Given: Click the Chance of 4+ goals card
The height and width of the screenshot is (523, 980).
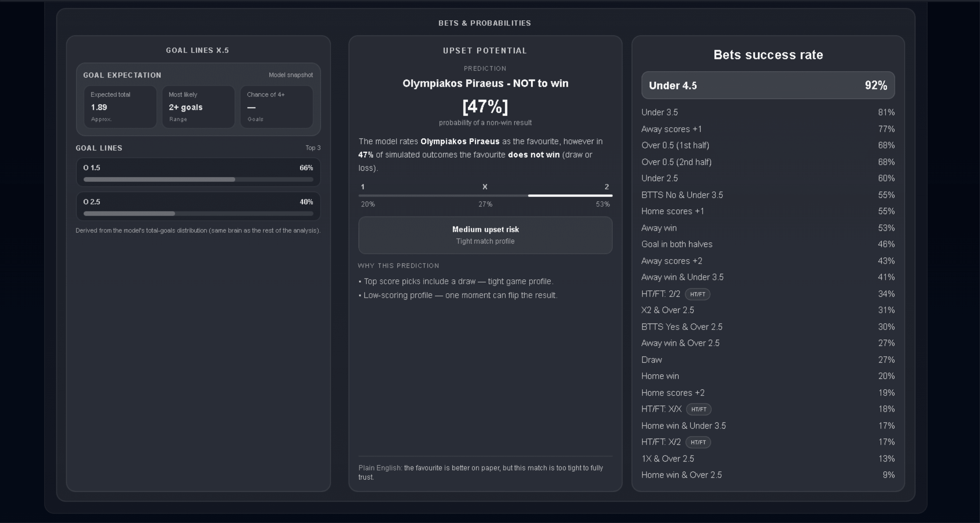Looking at the screenshot, I should tap(277, 107).
